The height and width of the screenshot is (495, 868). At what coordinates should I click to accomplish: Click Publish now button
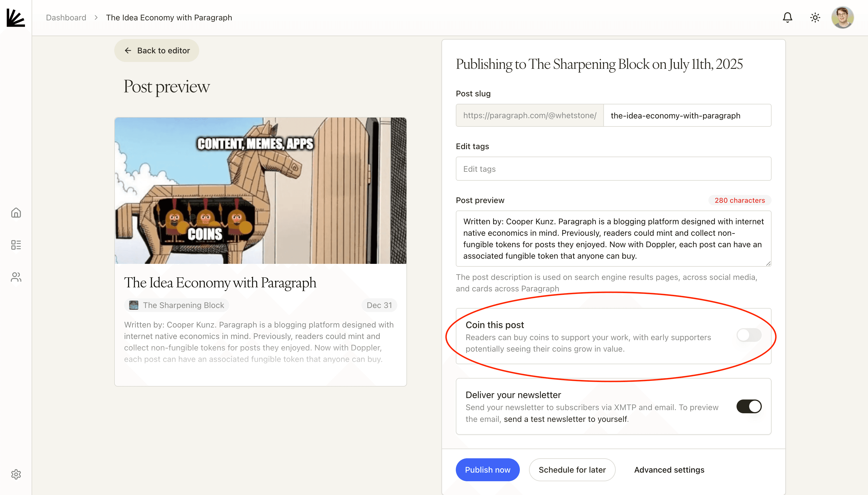[488, 469]
